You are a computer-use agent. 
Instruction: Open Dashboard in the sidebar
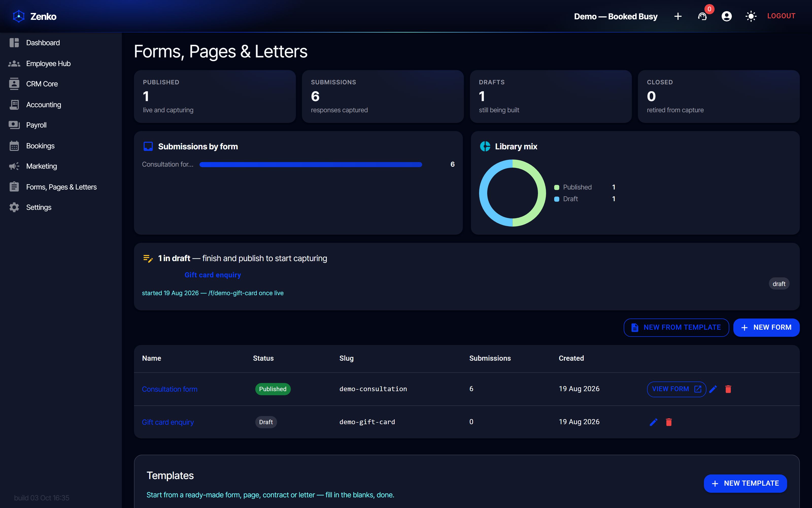coord(61,43)
